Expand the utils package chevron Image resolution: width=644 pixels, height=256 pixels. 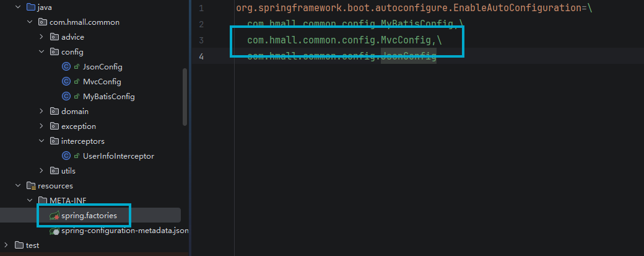click(x=41, y=170)
